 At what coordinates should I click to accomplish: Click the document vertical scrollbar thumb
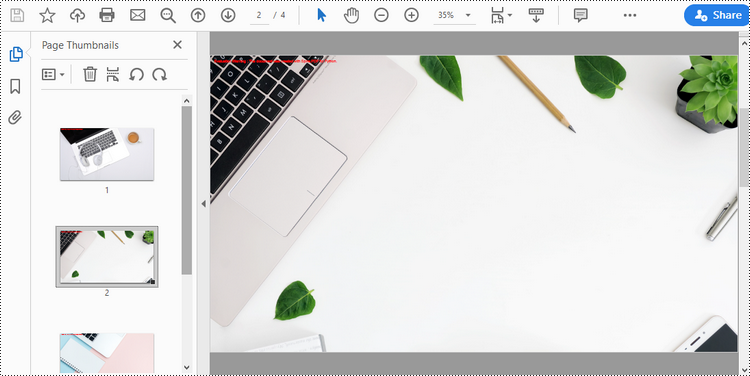point(744,147)
